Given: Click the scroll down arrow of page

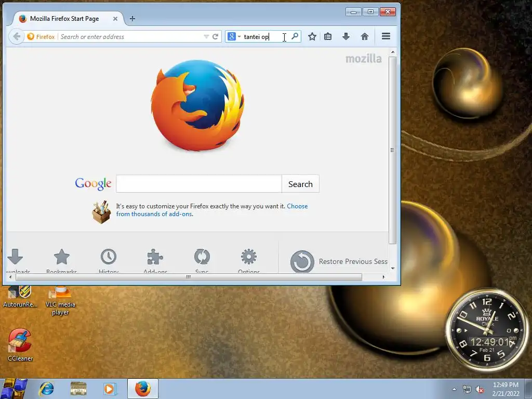Looking at the screenshot, I should (393, 269).
